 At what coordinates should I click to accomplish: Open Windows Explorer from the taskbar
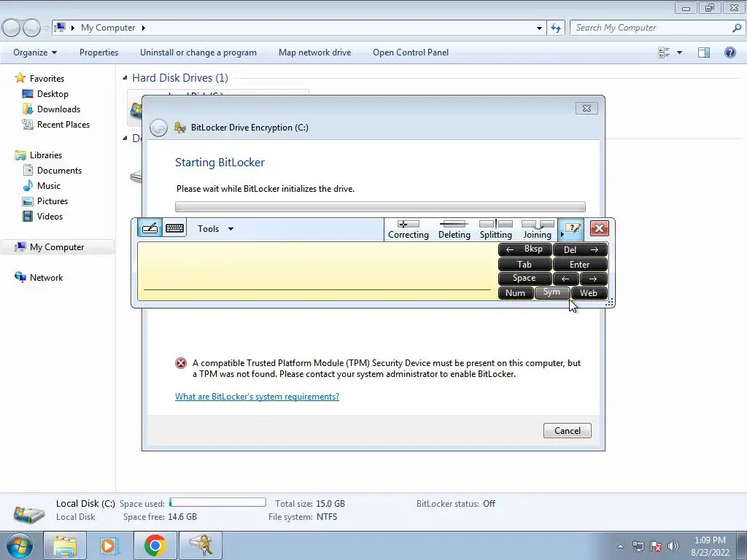coord(65,545)
